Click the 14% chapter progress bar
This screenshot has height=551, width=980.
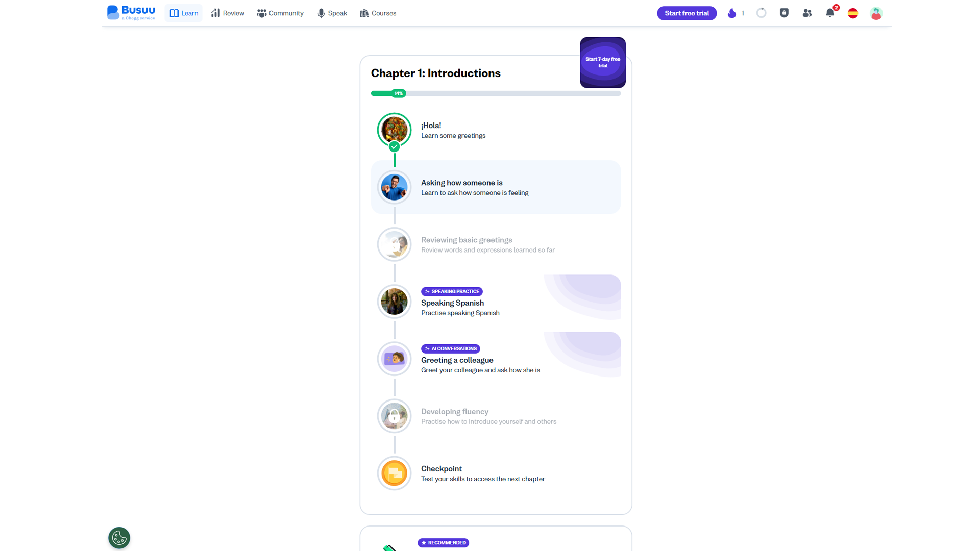(x=496, y=93)
